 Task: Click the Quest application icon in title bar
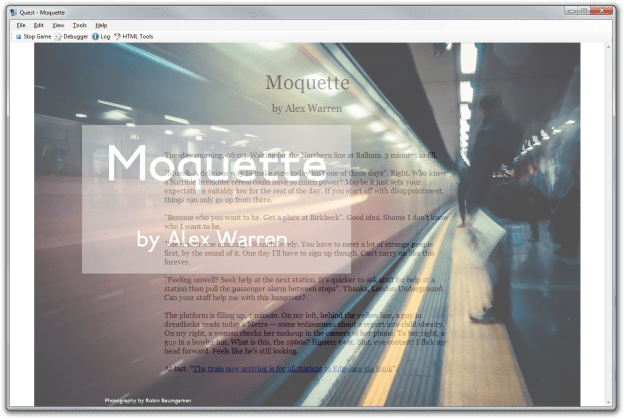(14, 12)
